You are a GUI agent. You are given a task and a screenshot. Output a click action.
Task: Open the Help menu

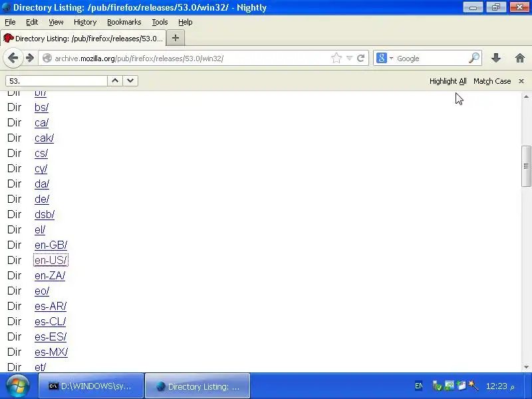[x=186, y=22]
